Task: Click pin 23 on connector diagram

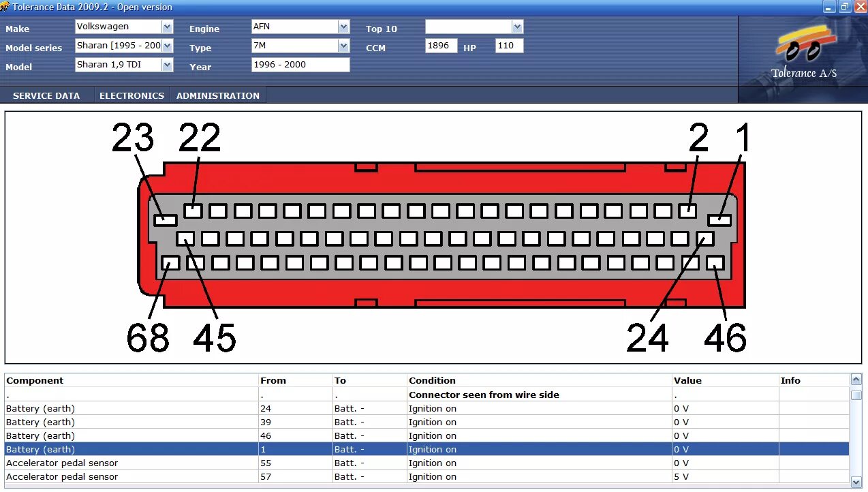Action: (x=165, y=220)
